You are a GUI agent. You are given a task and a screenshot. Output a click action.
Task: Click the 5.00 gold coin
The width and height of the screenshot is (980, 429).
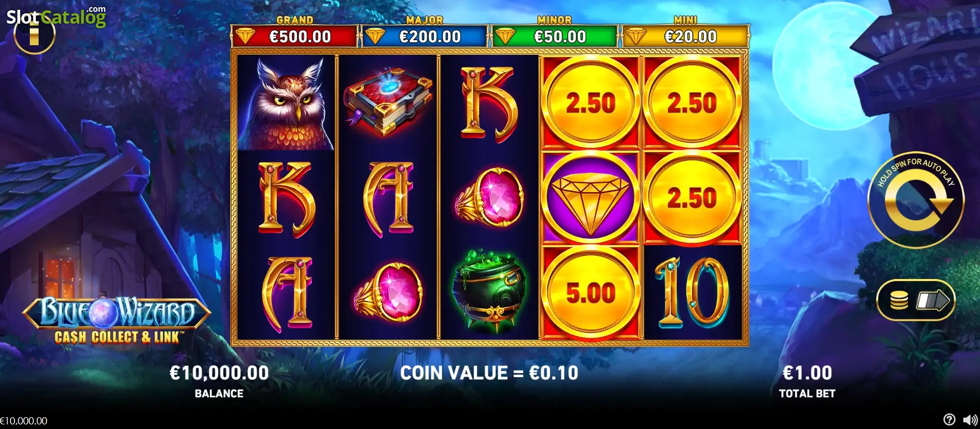[590, 293]
